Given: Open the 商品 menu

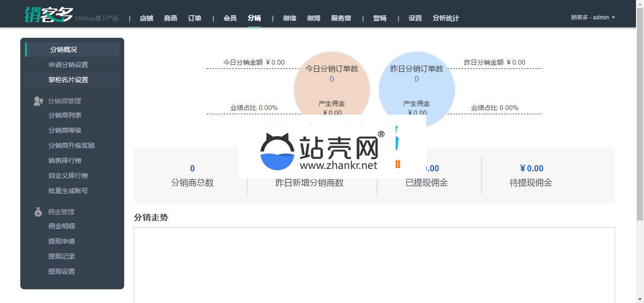Looking at the screenshot, I should click(x=170, y=18).
